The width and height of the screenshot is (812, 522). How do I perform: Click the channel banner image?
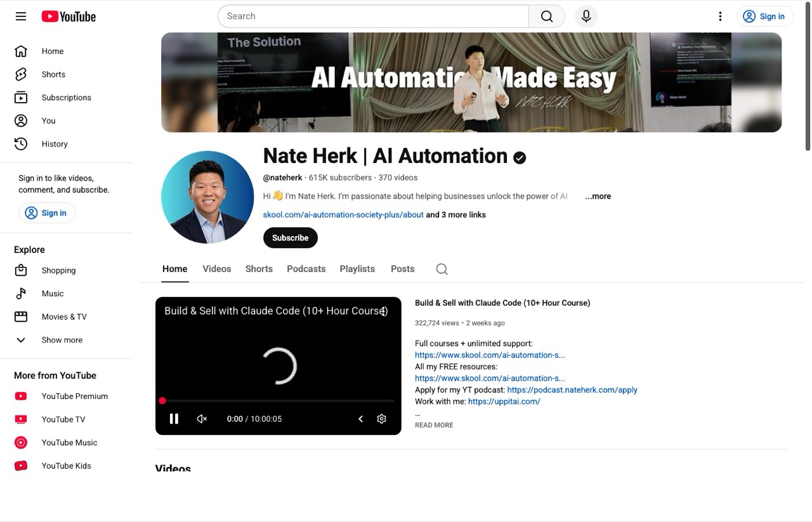(471, 82)
